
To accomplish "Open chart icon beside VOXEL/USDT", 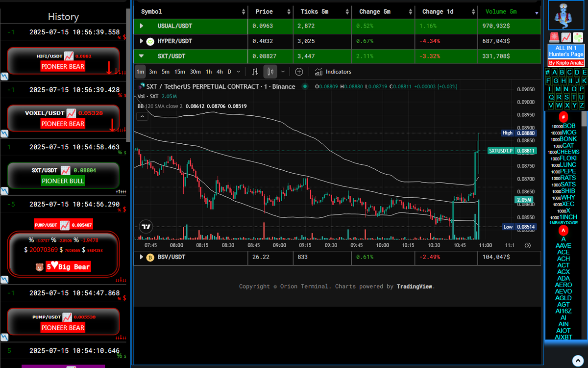I will [x=72, y=113].
